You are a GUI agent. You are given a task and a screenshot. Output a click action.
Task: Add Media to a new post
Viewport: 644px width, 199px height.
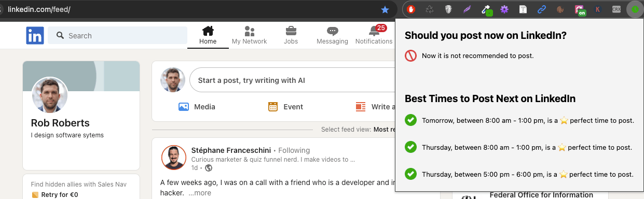[196, 107]
